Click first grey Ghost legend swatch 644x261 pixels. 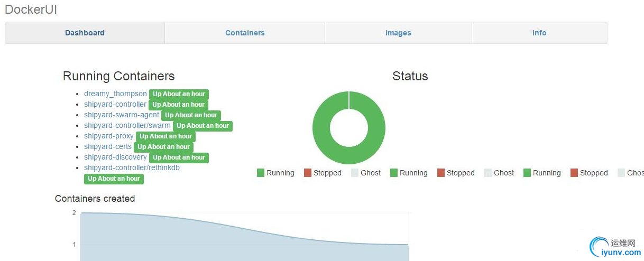[x=355, y=173]
